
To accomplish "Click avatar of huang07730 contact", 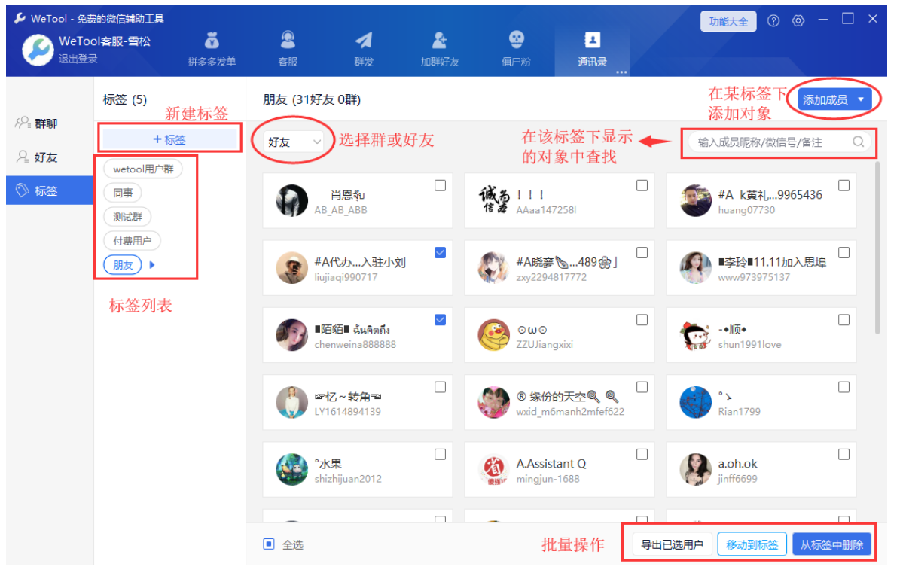I will [x=696, y=201].
